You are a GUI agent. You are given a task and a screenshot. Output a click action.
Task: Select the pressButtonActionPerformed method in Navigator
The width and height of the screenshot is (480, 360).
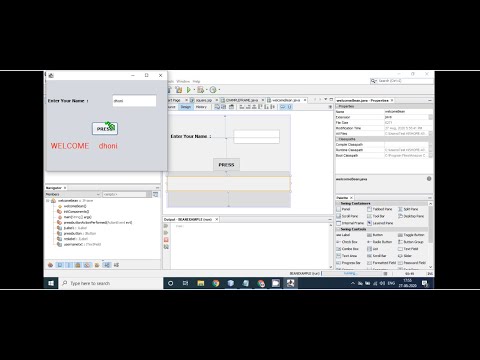(x=97, y=222)
